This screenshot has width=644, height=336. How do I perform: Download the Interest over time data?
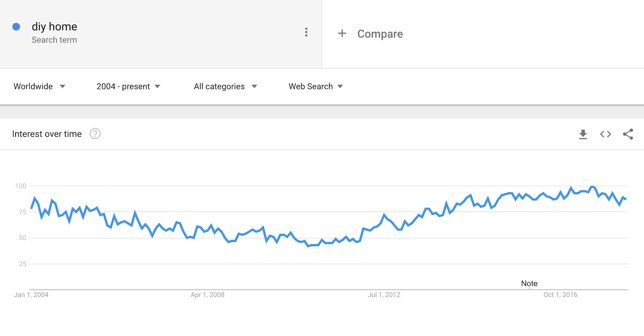pyautogui.click(x=583, y=134)
